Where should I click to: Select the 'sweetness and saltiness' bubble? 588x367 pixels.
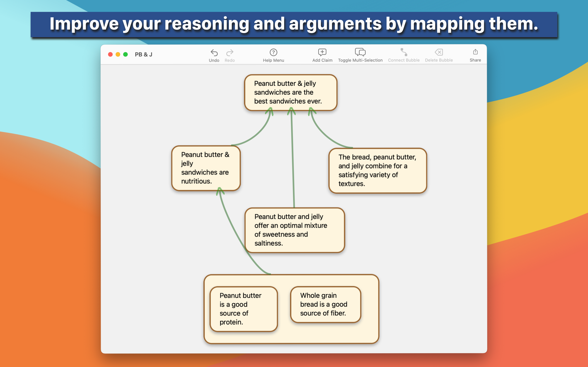click(x=294, y=230)
